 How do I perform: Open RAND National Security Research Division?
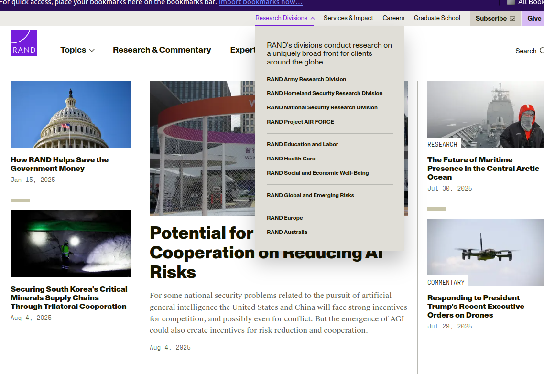[x=322, y=107]
